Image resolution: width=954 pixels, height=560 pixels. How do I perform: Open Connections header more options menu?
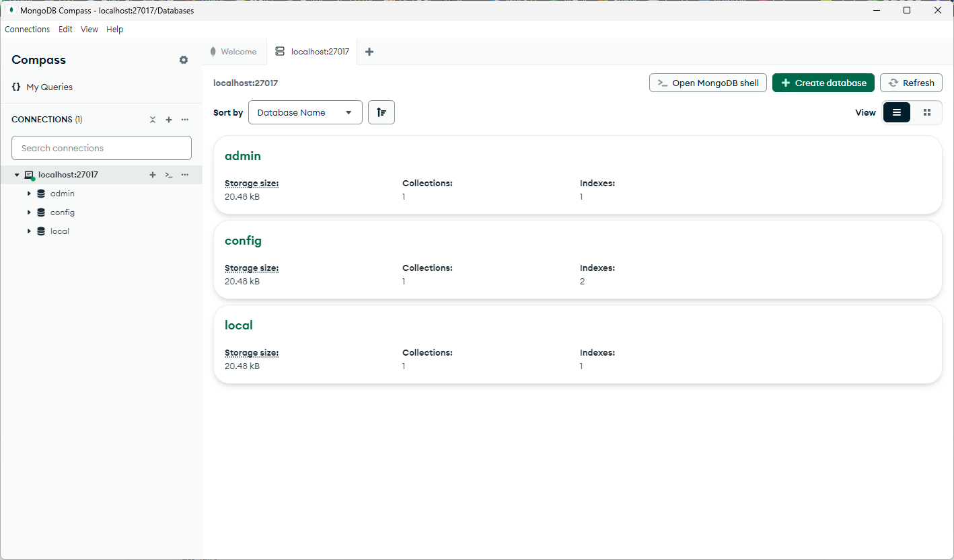point(185,120)
